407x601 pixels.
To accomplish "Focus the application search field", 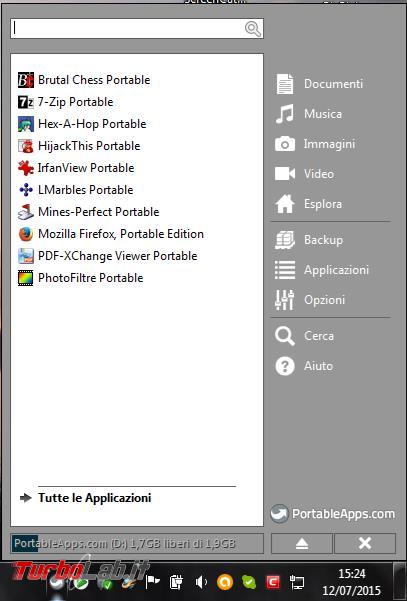I will (137, 28).
